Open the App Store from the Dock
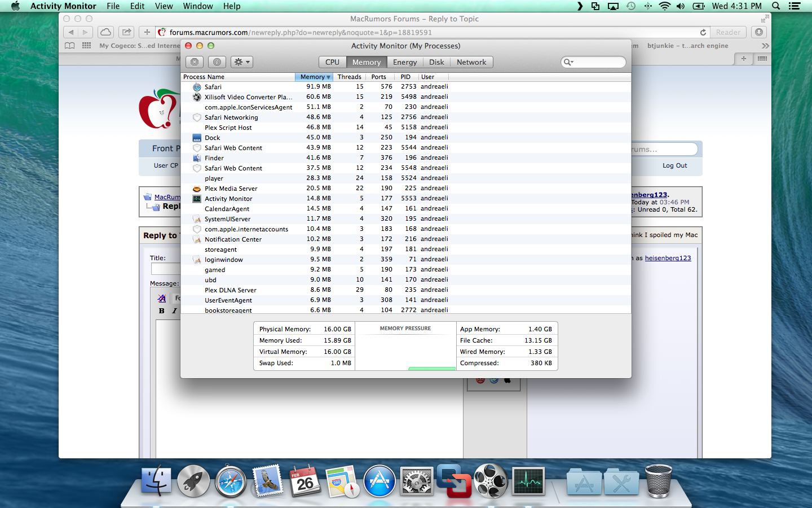This screenshot has height=508, width=812. pos(379,482)
